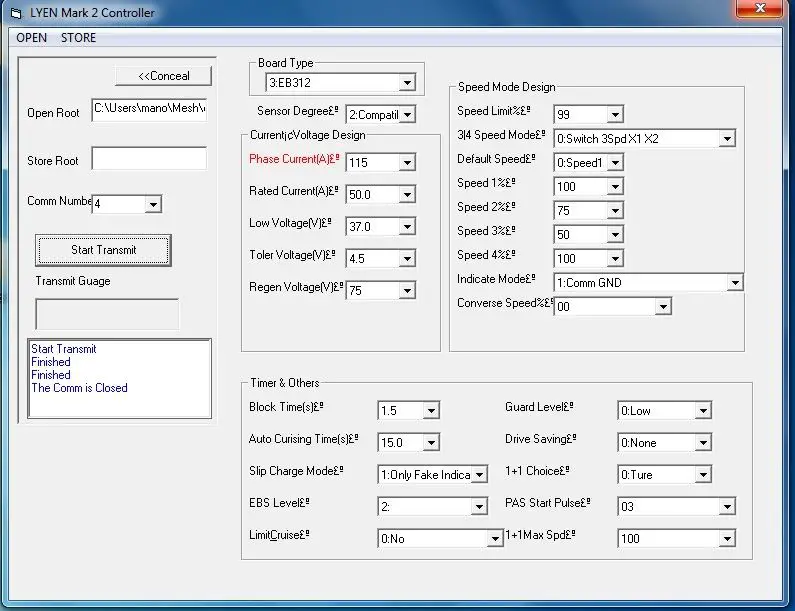This screenshot has width=795, height=611.
Task: Open the Phase Current(A) dropdown
Action: coord(407,163)
